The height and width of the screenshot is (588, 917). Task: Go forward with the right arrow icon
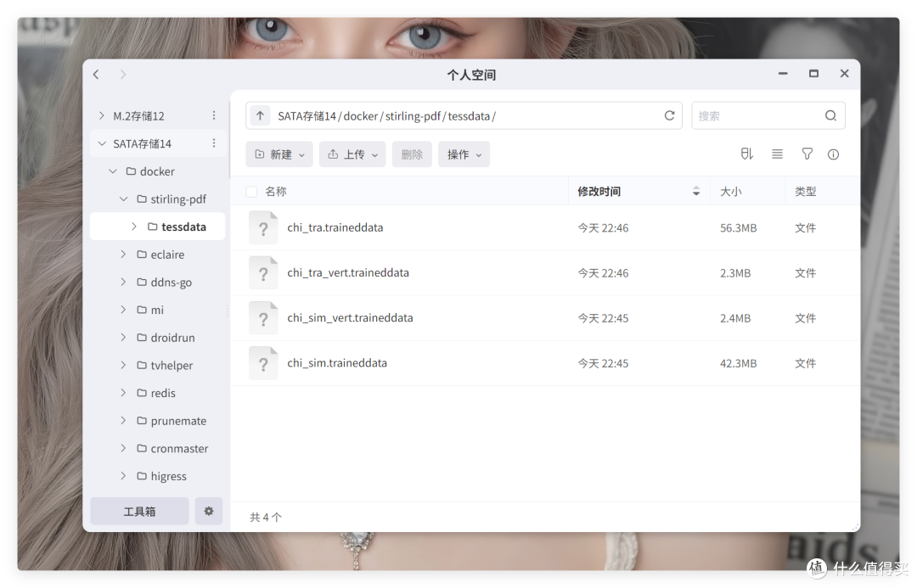123,74
